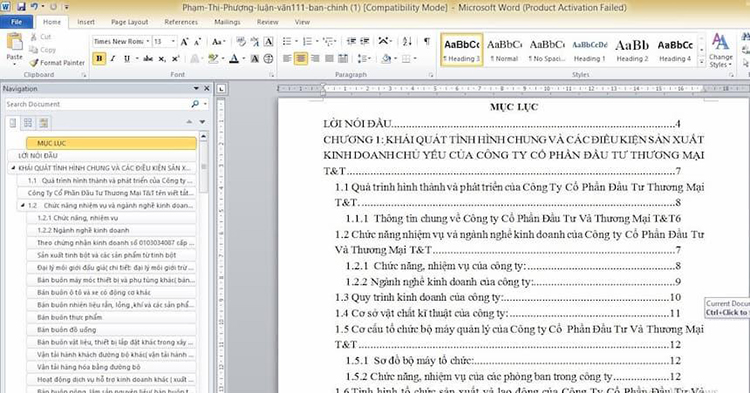Apply the text highlight color

click(x=213, y=59)
